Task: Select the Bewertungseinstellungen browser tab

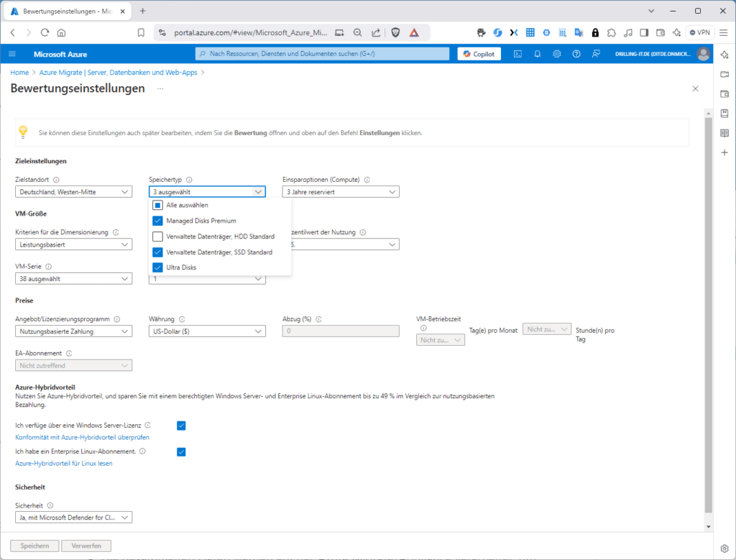Action: click(x=68, y=12)
